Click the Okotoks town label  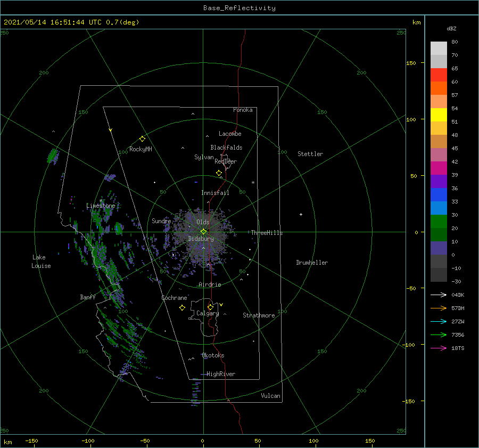(x=212, y=355)
